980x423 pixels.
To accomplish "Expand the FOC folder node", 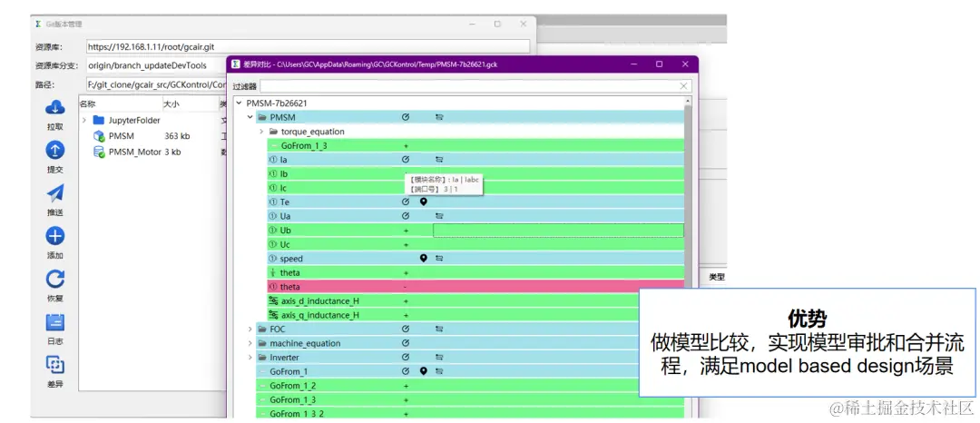I will [250, 329].
